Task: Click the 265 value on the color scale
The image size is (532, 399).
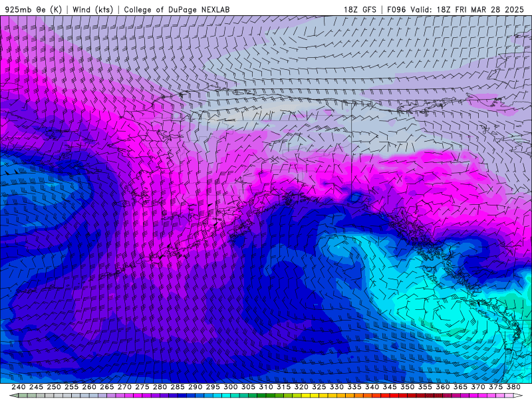Action: pyautogui.click(x=107, y=387)
